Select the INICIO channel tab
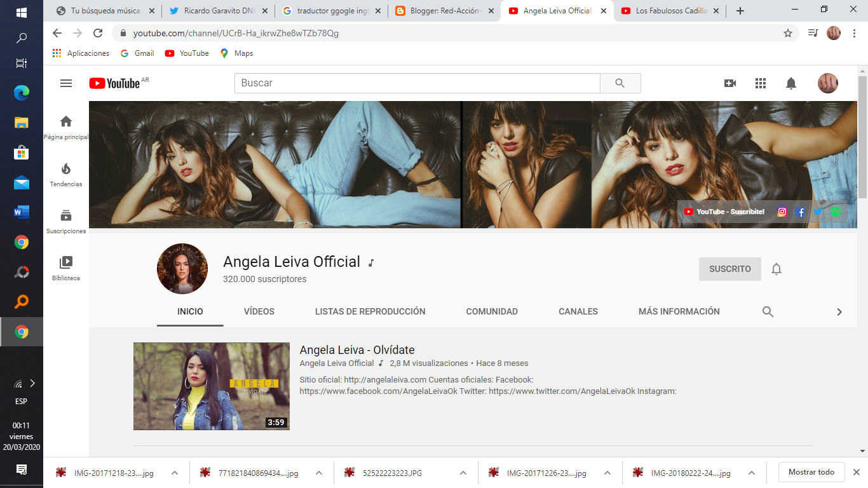 (190, 311)
